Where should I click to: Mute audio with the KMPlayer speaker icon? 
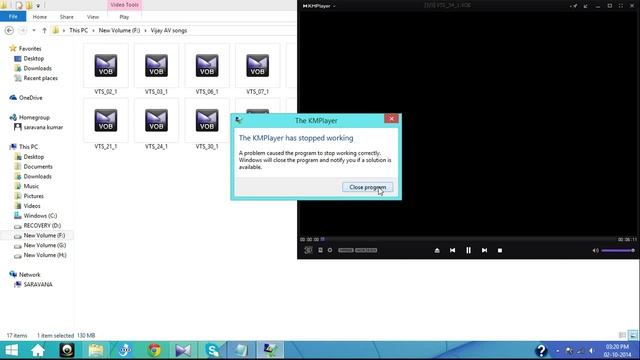tap(595, 250)
